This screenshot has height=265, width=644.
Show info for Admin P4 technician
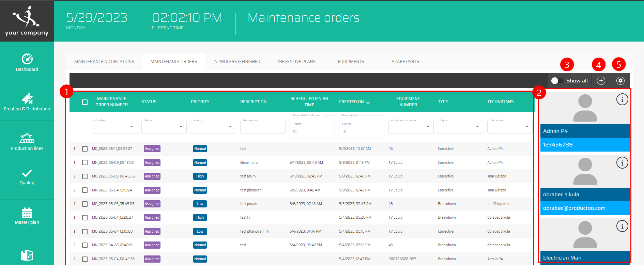pos(622,100)
